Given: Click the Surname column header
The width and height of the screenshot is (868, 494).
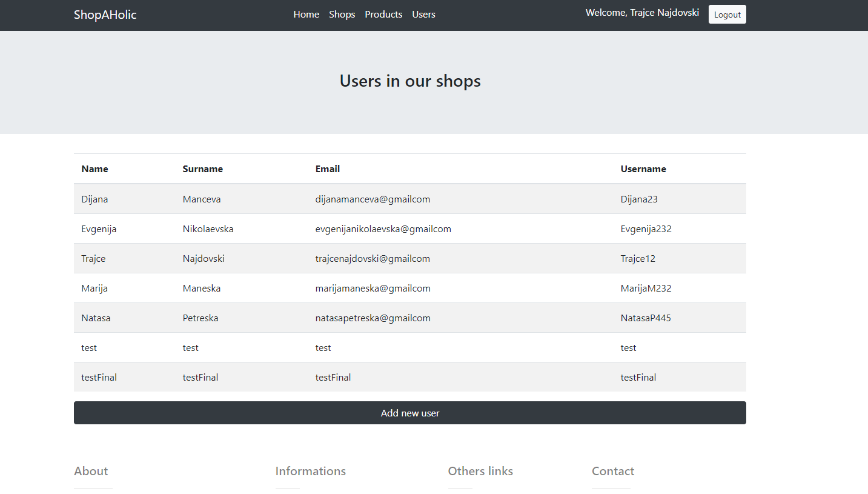Looking at the screenshot, I should click(x=202, y=169).
